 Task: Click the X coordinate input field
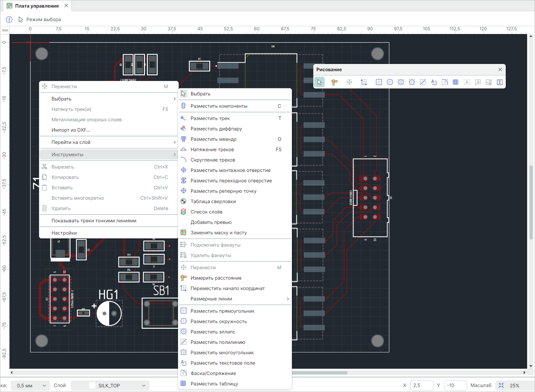[421, 385]
